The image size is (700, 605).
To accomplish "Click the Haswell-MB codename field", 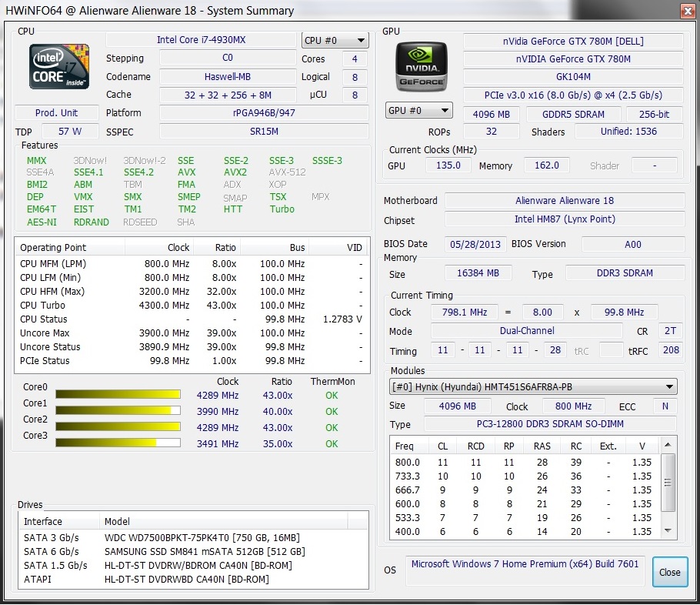I will (228, 76).
